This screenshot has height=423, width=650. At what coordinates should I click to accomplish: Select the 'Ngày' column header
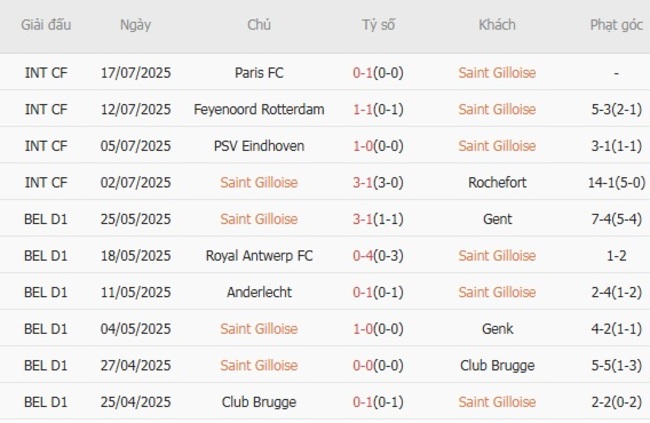tap(135, 25)
